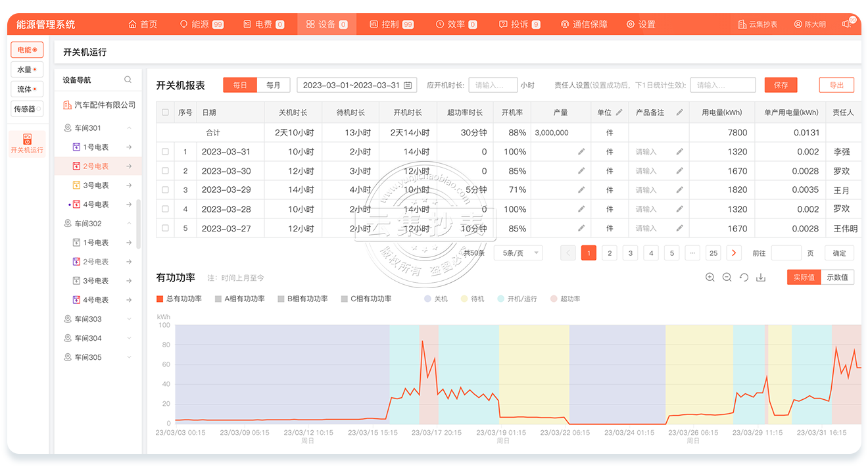Click the calendar icon in date range
The image size is (868, 467).
(x=408, y=86)
